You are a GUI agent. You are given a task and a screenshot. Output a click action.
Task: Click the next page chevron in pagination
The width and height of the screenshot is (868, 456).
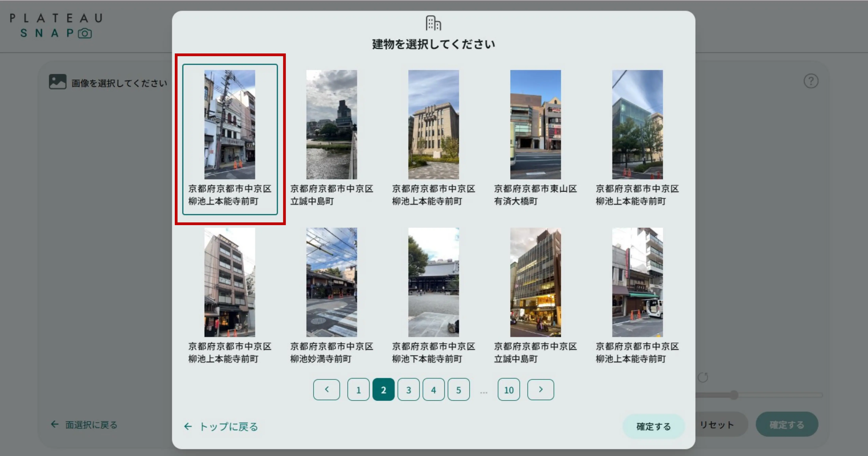click(541, 390)
